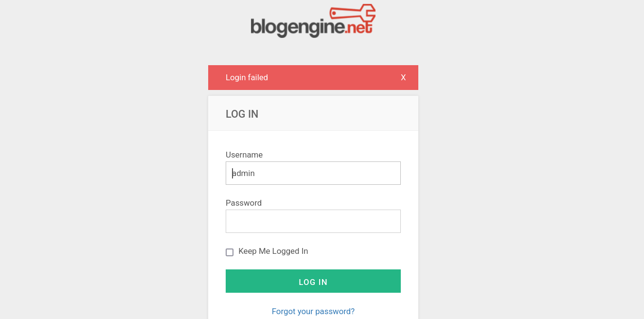Screen dimensions: 644x319
Task: Click the empty gray page background left of the form
Action: 102,195
